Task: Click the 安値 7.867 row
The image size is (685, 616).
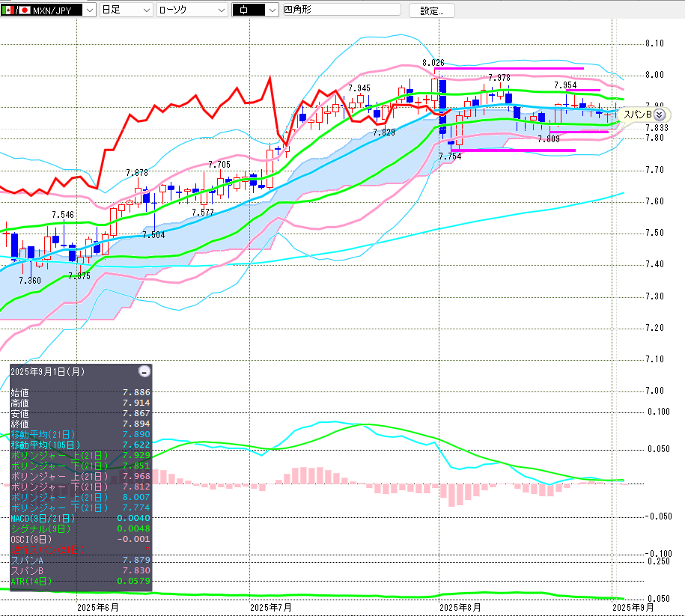Action: click(x=80, y=413)
